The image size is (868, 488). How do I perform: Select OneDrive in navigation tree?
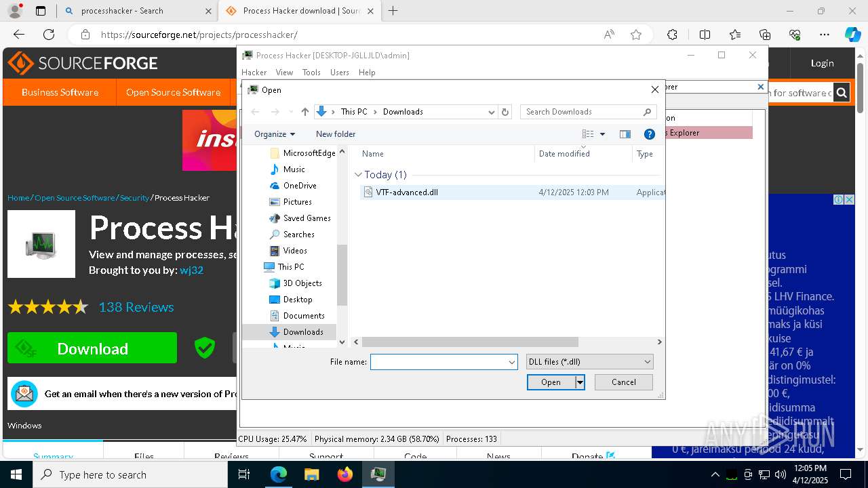coord(300,186)
